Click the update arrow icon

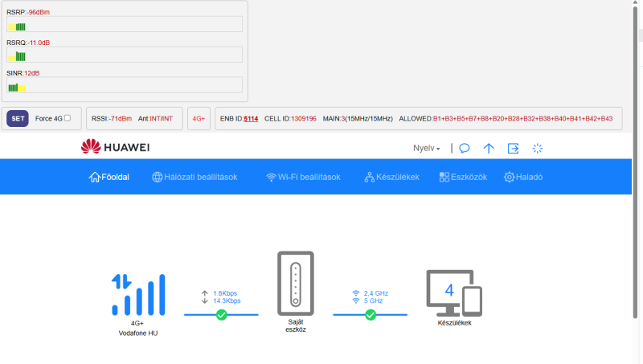click(489, 148)
